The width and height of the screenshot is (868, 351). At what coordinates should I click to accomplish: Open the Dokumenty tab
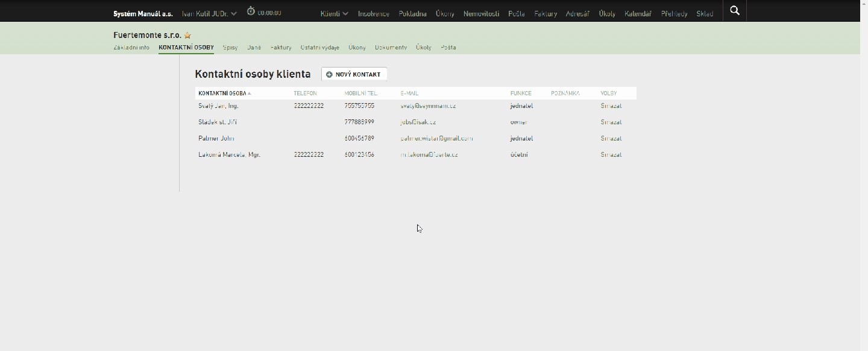tap(391, 47)
